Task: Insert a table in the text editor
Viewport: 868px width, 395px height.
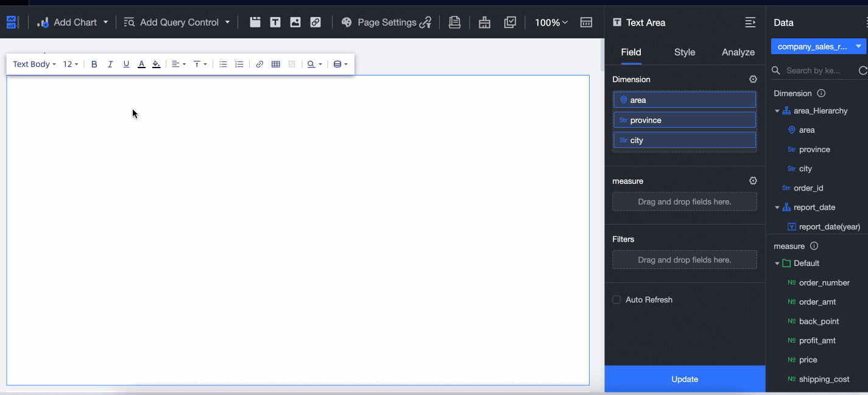Action: tap(275, 64)
